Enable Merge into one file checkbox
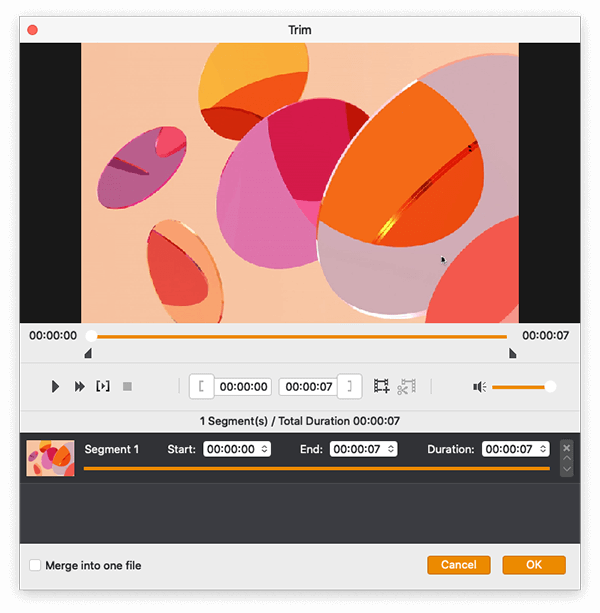This screenshot has height=613, width=600. 35,565
